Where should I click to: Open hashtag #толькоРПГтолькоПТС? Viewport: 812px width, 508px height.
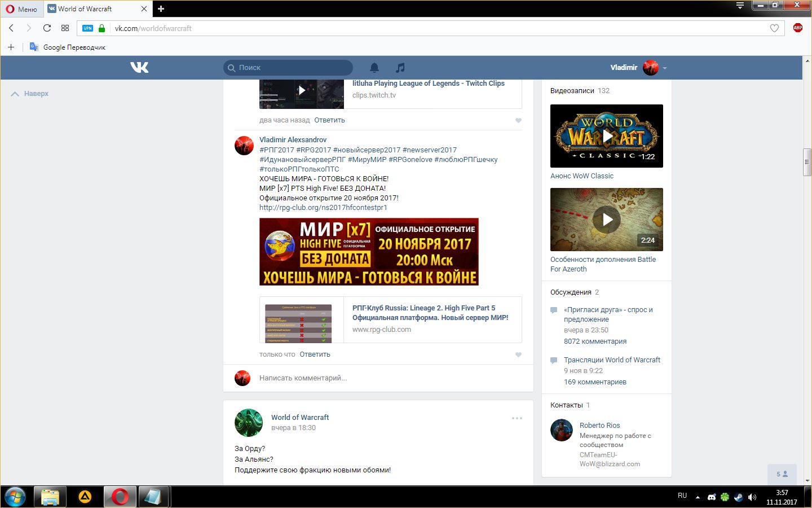pyautogui.click(x=299, y=169)
